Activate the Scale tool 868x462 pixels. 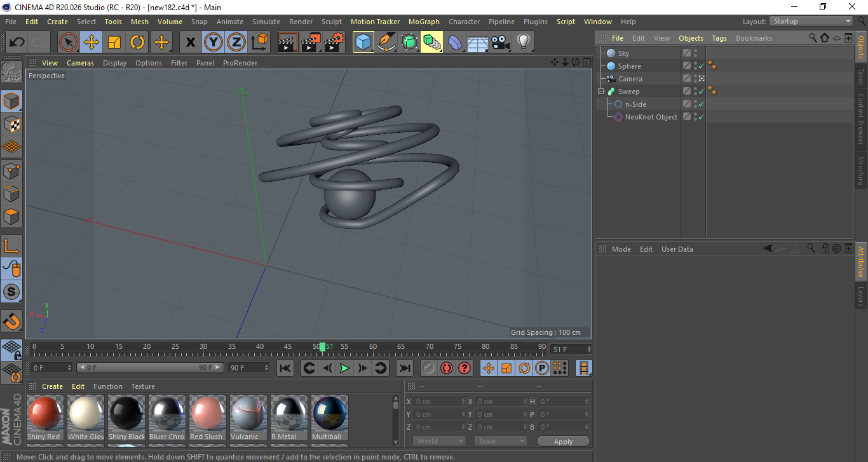(x=114, y=43)
